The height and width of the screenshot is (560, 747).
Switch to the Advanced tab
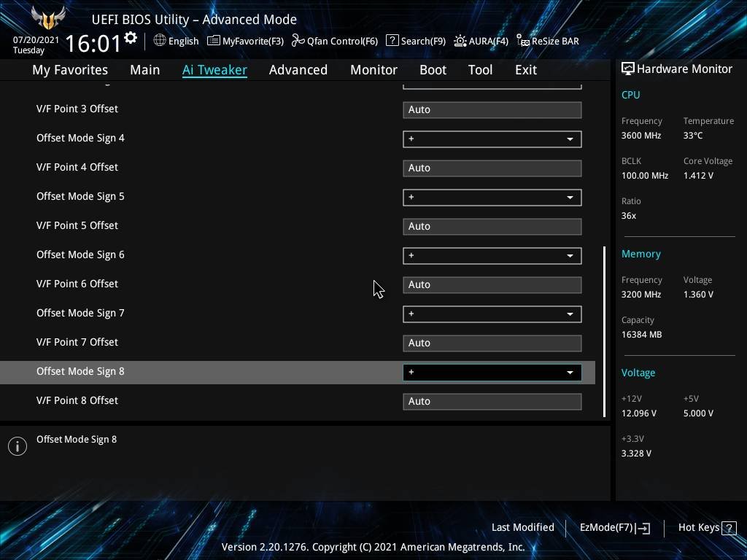(298, 70)
